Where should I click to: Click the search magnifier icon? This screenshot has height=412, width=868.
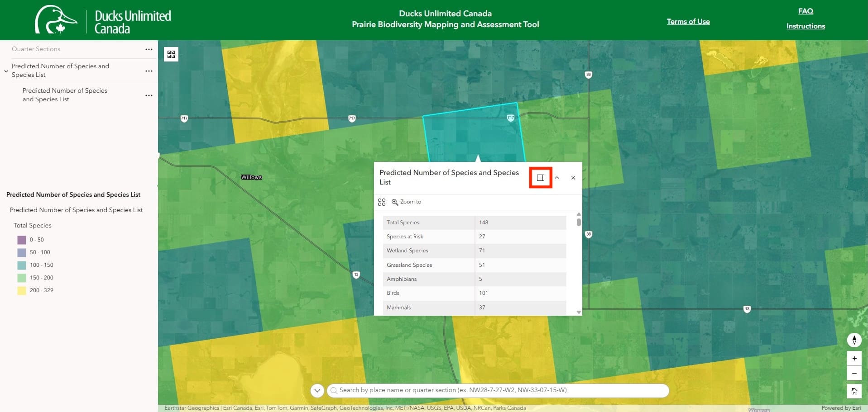(x=334, y=390)
